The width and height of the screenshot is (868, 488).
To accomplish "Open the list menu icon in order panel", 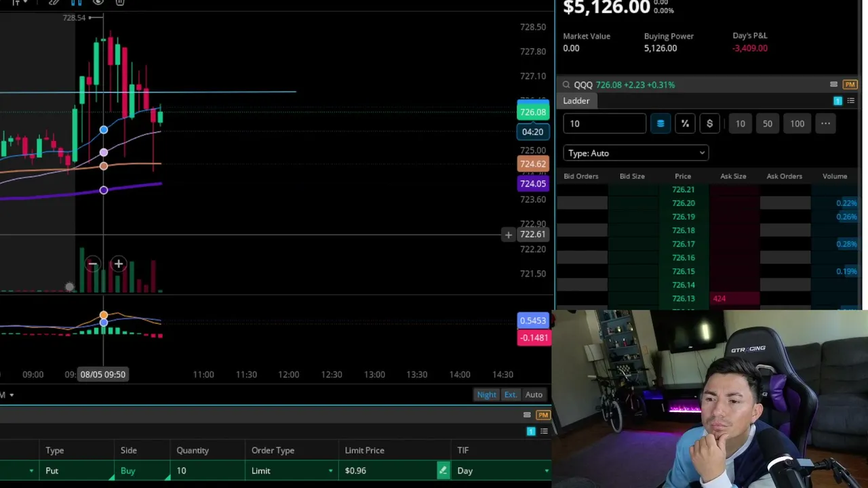I will pos(544,431).
